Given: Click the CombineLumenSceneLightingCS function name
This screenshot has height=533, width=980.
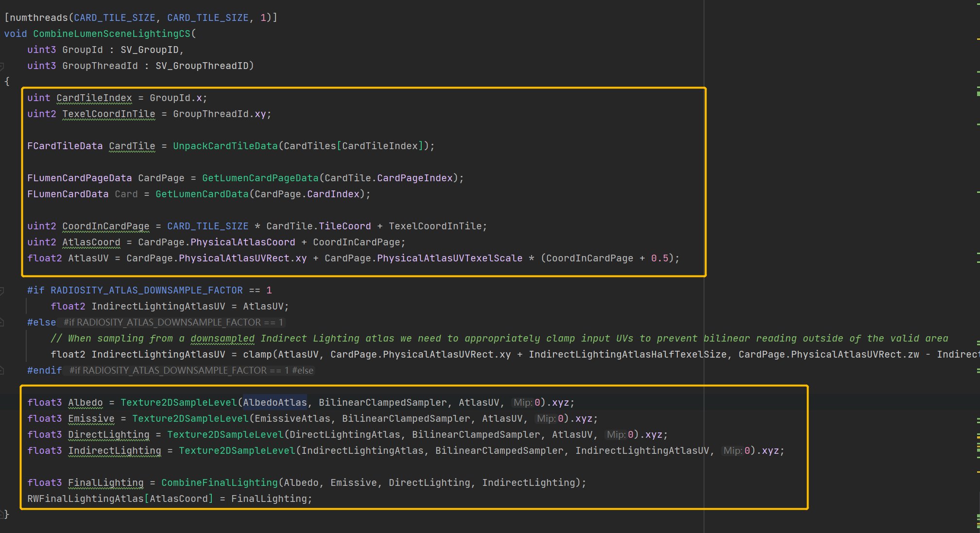Looking at the screenshot, I should [112, 34].
